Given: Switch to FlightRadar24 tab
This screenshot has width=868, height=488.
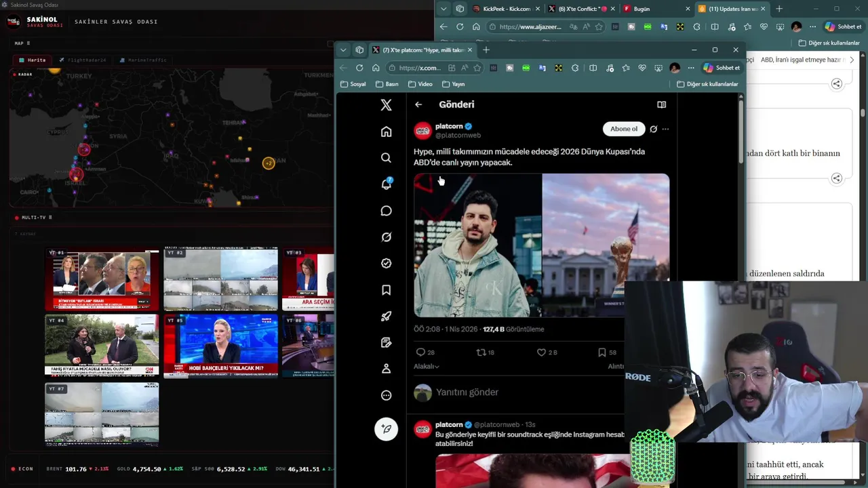Looking at the screenshot, I should pos(83,60).
